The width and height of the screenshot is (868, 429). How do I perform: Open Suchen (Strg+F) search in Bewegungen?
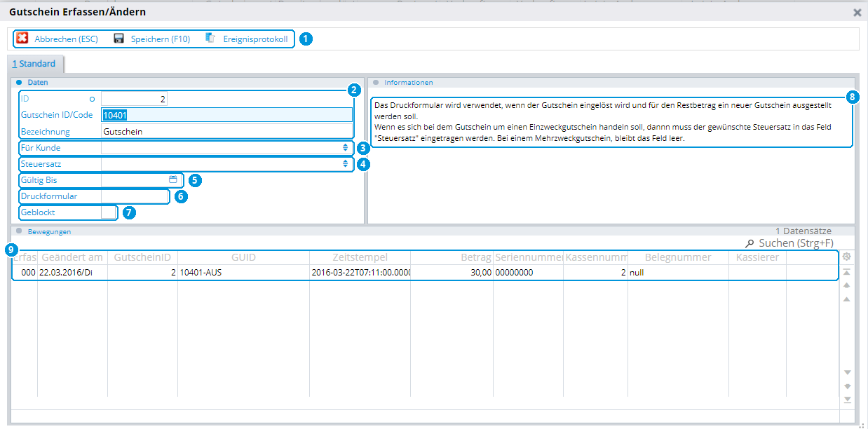click(789, 243)
